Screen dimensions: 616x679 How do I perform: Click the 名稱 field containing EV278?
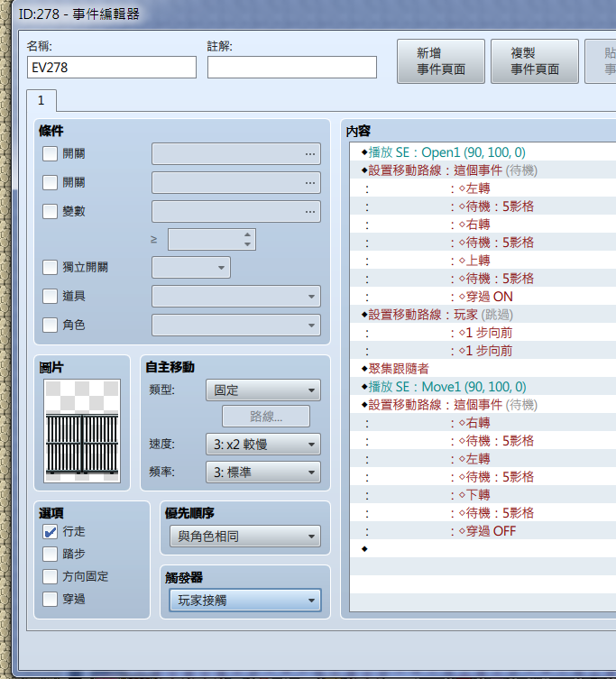[111, 67]
